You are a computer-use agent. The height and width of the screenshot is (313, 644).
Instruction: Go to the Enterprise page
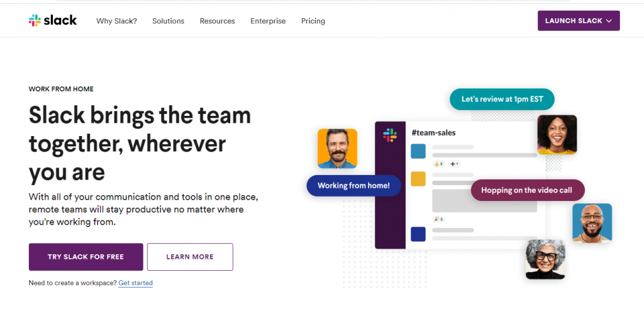tap(268, 21)
